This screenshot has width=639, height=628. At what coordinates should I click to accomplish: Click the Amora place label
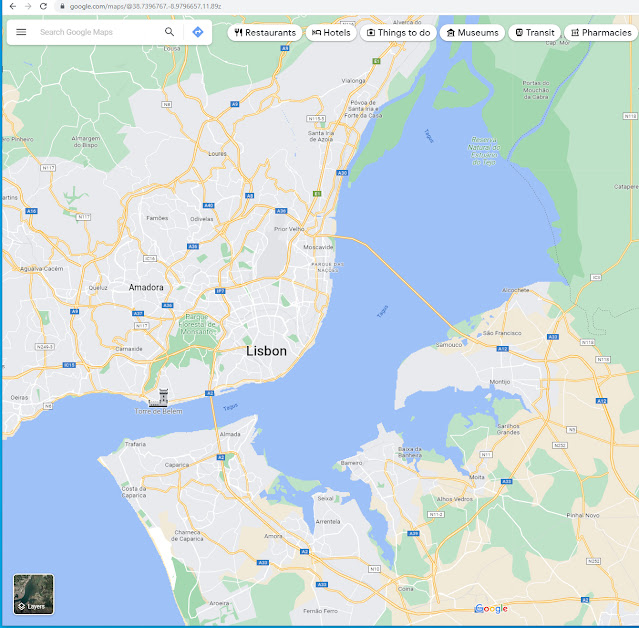pos(273,536)
